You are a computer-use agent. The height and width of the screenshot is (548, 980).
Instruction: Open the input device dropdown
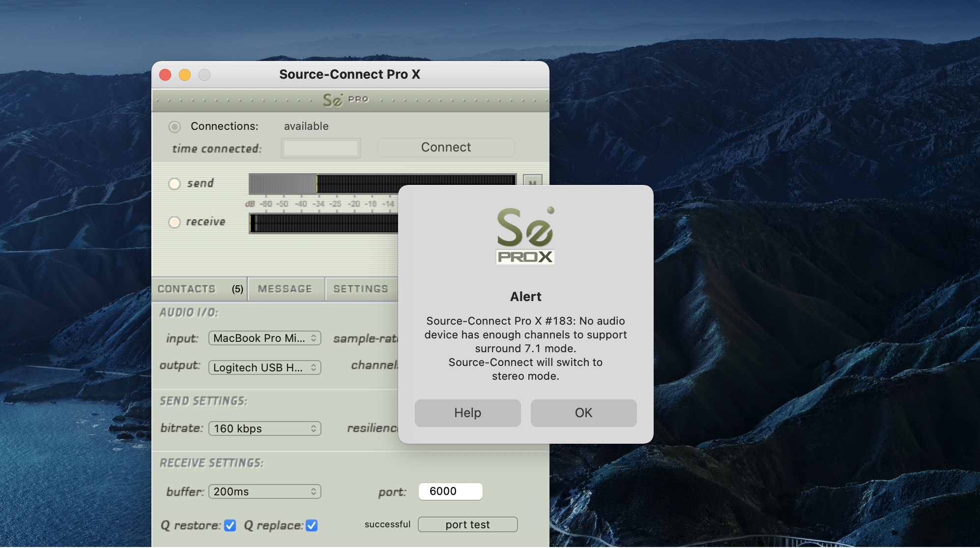(x=265, y=338)
